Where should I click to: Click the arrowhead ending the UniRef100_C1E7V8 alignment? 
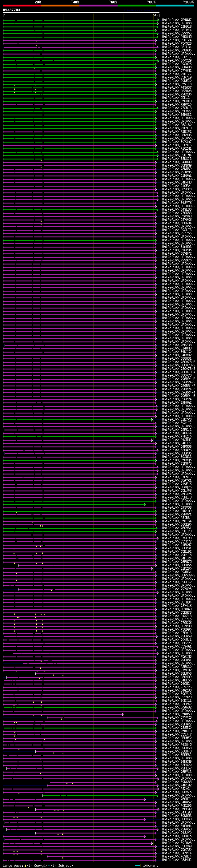click(152, 419)
